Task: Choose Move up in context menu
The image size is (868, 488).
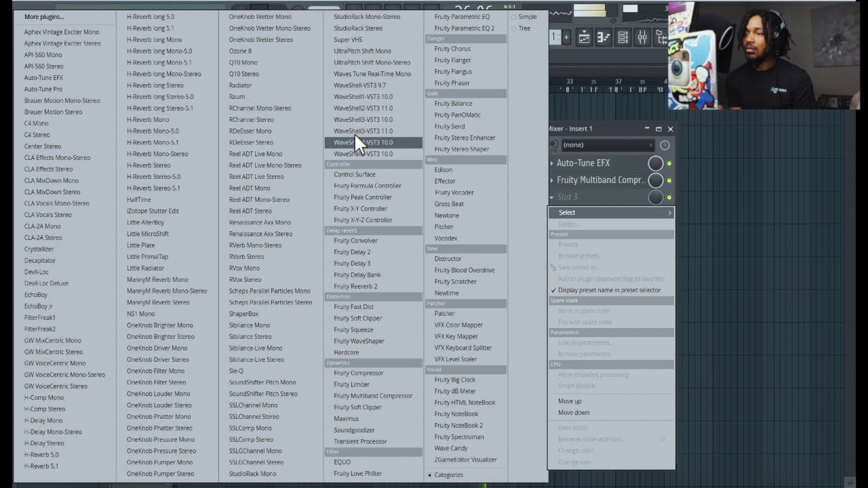Action: tap(570, 401)
